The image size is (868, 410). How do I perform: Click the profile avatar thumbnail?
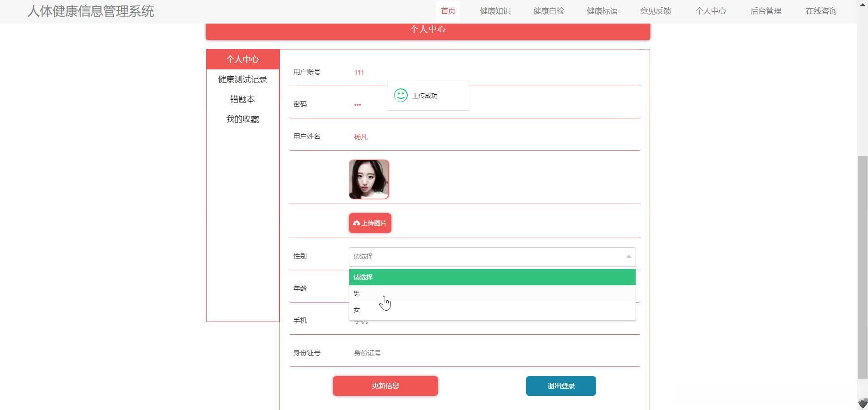(368, 179)
